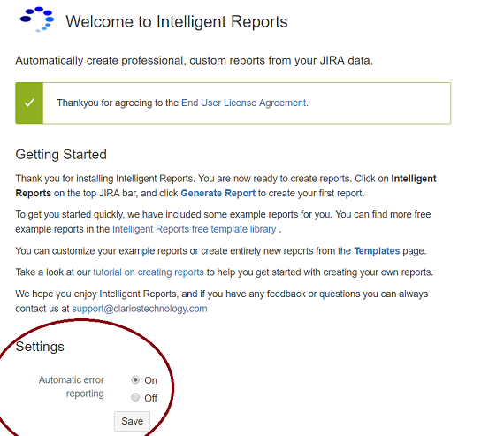Open Intelligent Reports free template library link

pos(195,229)
